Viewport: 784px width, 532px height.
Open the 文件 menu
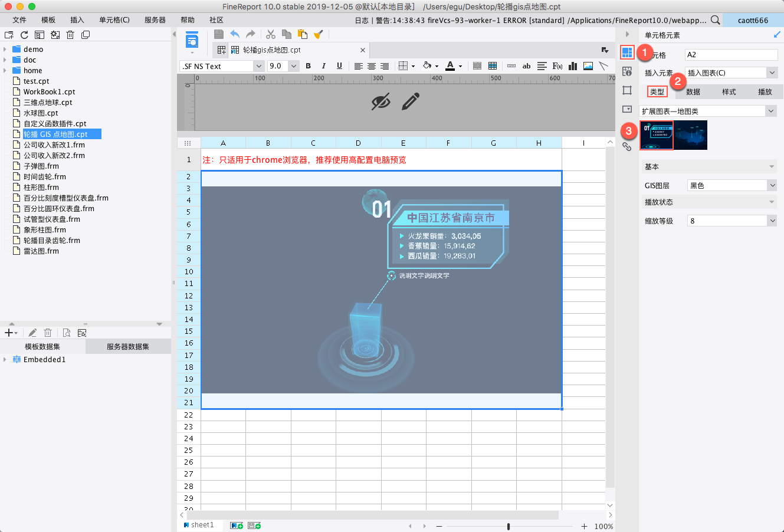click(x=19, y=20)
